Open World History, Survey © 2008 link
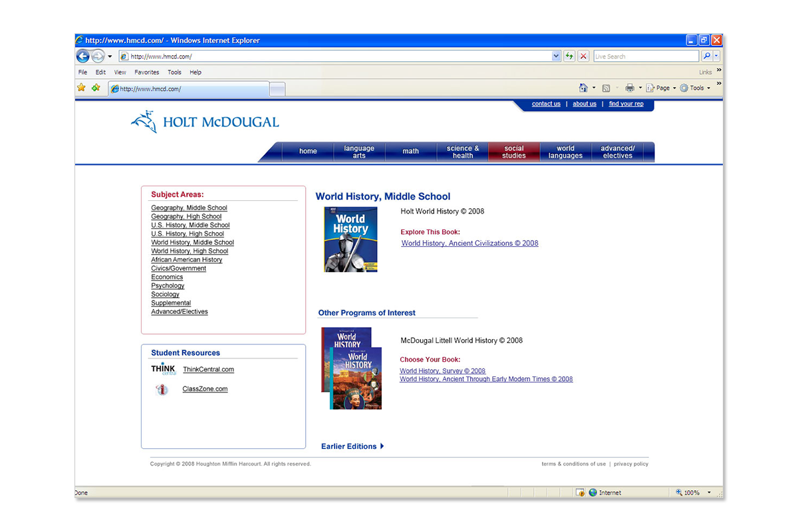The image size is (798, 532). 442,371
